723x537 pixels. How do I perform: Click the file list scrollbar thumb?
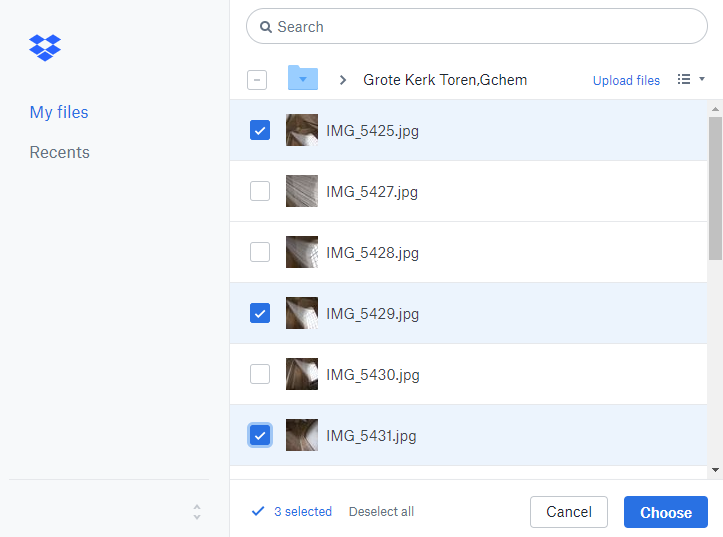point(715,189)
